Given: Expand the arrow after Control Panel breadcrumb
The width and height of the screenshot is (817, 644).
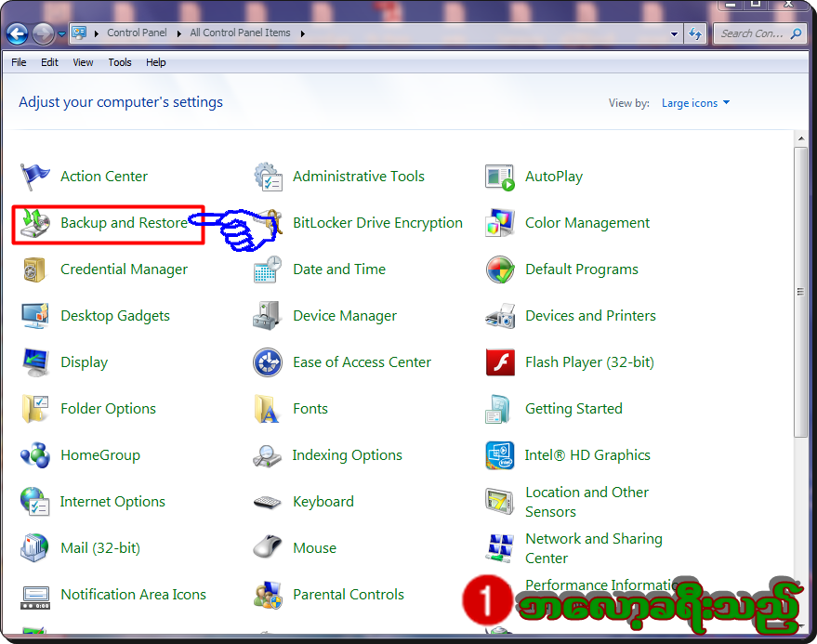Looking at the screenshot, I should [x=178, y=33].
